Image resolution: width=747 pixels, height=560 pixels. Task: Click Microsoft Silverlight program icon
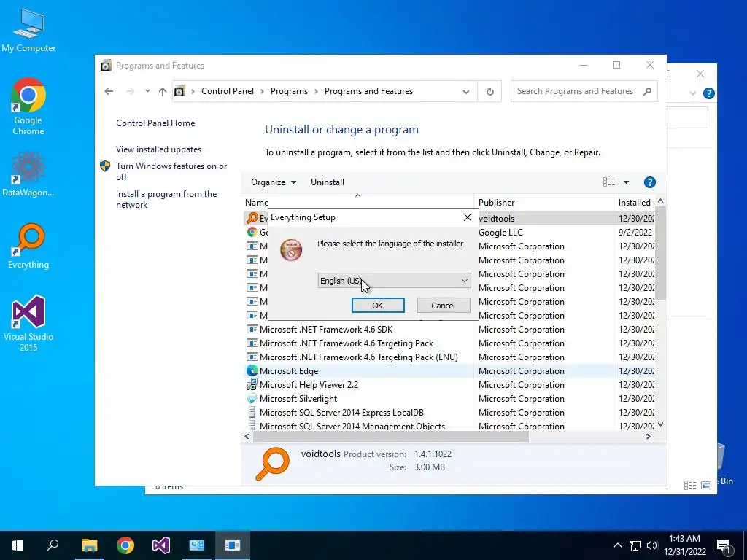point(252,399)
